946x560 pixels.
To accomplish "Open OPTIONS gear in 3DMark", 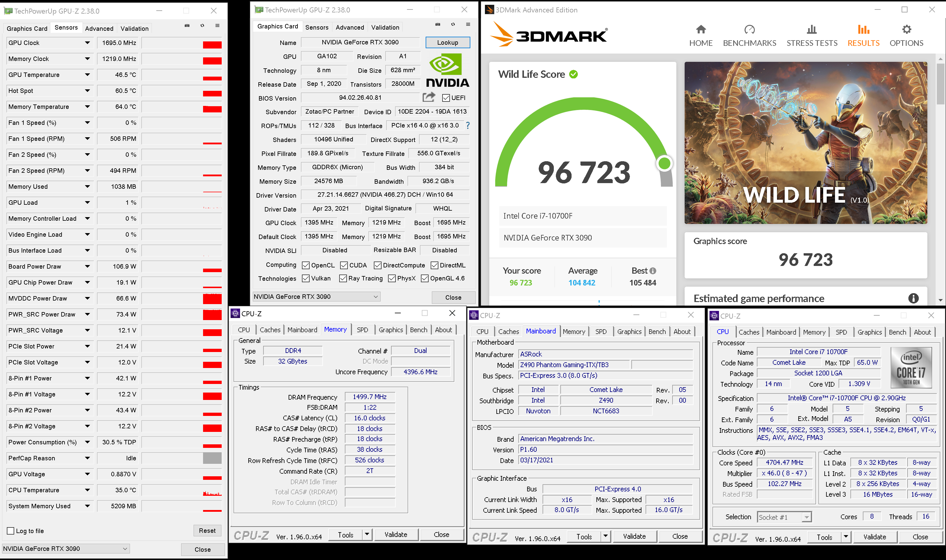I will tap(906, 29).
